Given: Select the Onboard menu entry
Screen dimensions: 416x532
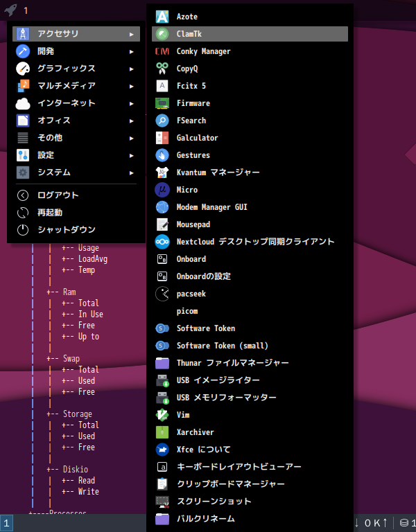Looking at the screenshot, I should pyautogui.click(x=250, y=259).
